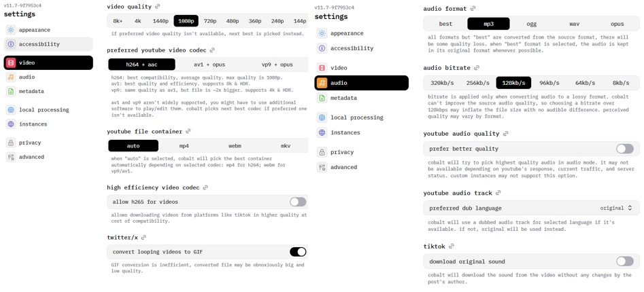Open privacy page in left sidebar
644x292 pixels.
coord(48,143)
